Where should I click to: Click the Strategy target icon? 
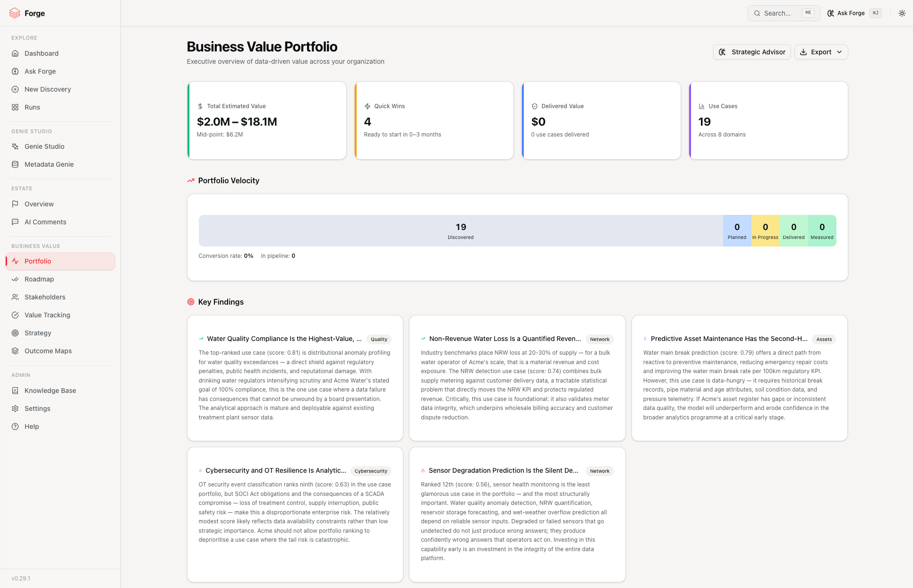[x=15, y=333]
